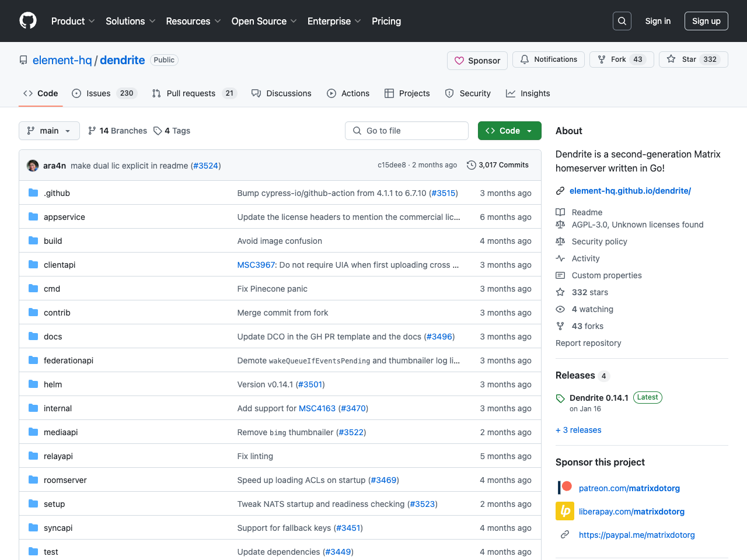Click the Liberapay logo icon
This screenshot has height=560, width=747.
click(x=565, y=511)
